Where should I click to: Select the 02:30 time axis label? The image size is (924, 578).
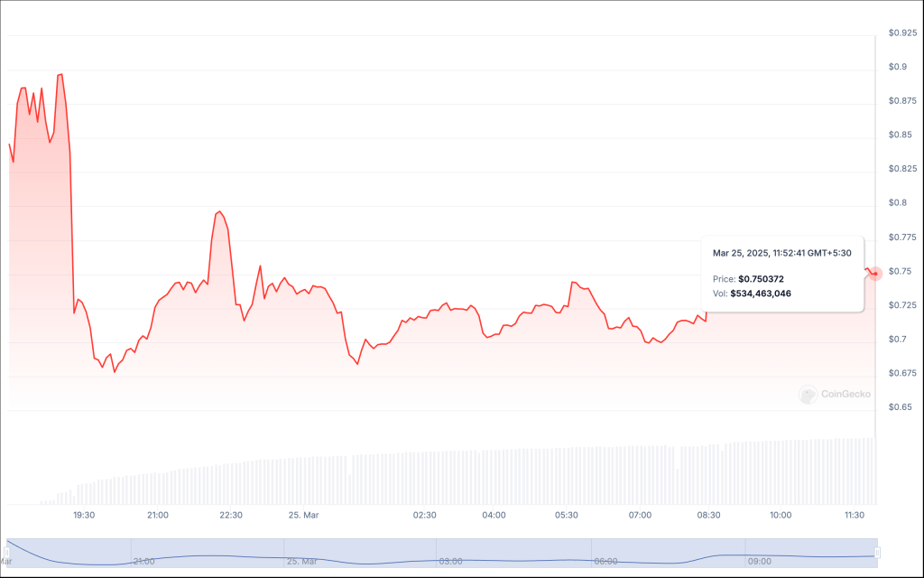click(424, 515)
